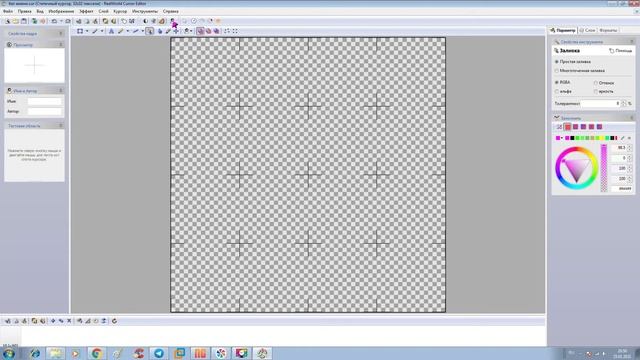Screen dimensions: 640x360
Task: Open Google Chrome from the taskbar
Action: (96, 353)
